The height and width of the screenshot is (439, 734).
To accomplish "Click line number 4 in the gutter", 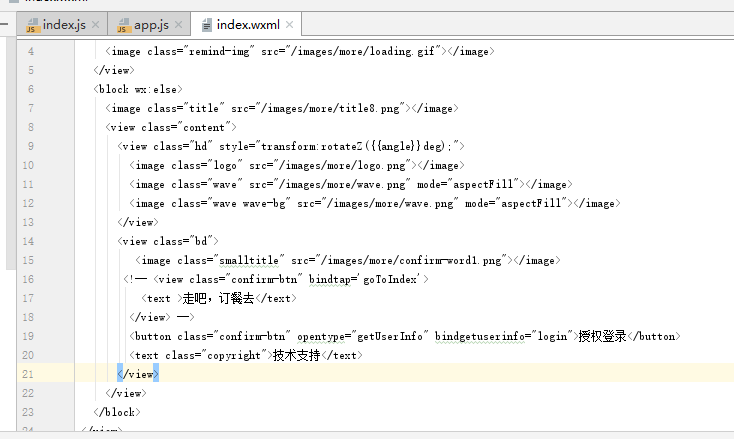I will (31, 51).
